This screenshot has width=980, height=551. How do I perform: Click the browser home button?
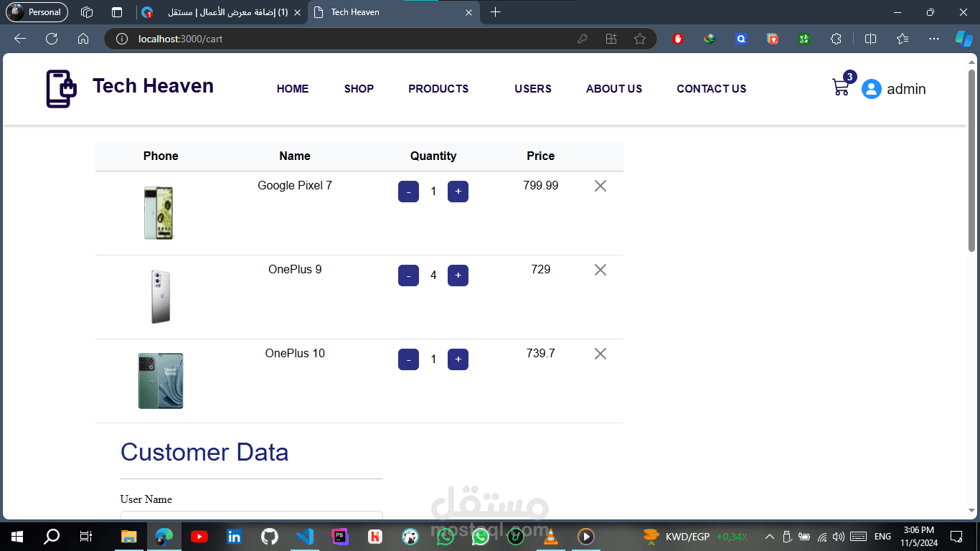83,39
